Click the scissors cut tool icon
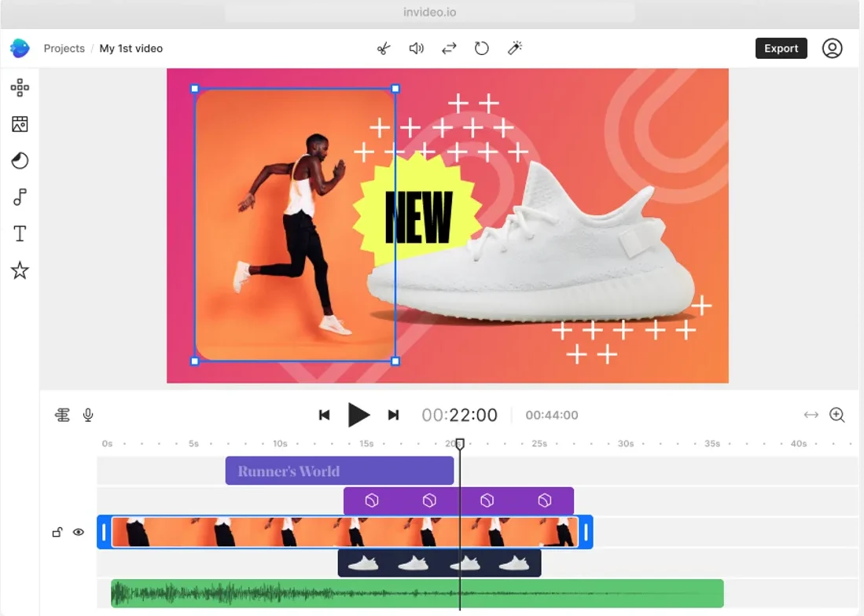The width and height of the screenshot is (864, 616). tap(383, 49)
